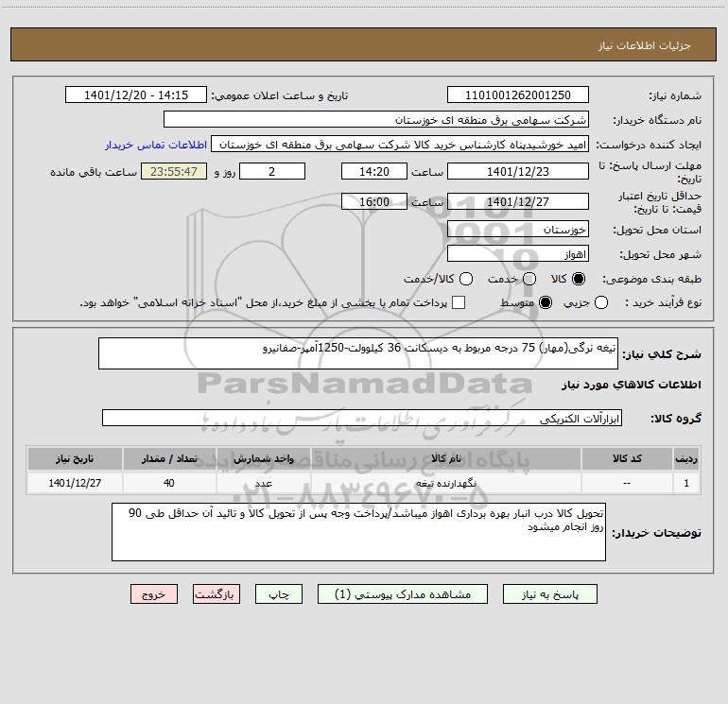The height and width of the screenshot is (704, 728).
Task: Tick the Islamic treasury bonds payment checkbox
Action: click(x=459, y=302)
